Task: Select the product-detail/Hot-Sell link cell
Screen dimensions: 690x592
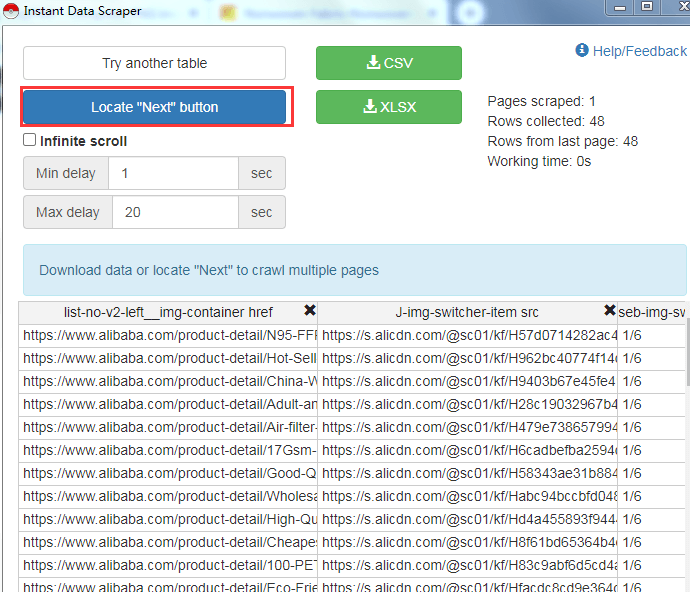Action: click(x=168, y=358)
